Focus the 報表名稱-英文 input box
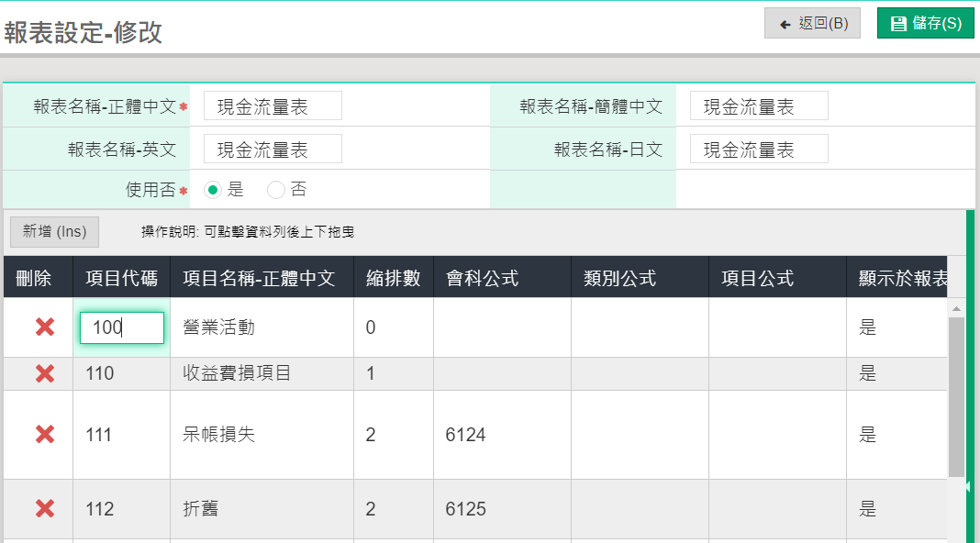The image size is (980, 543). coord(273,150)
